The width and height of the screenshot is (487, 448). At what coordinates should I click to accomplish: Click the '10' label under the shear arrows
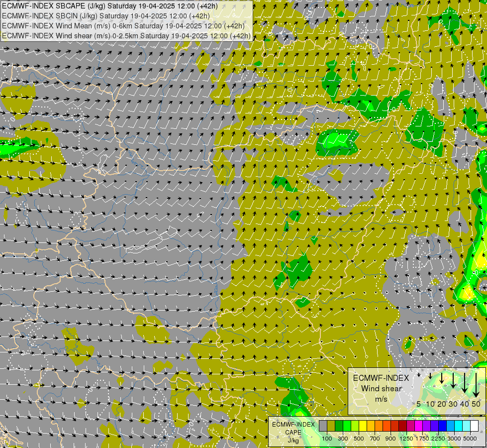tap(430, 404)
